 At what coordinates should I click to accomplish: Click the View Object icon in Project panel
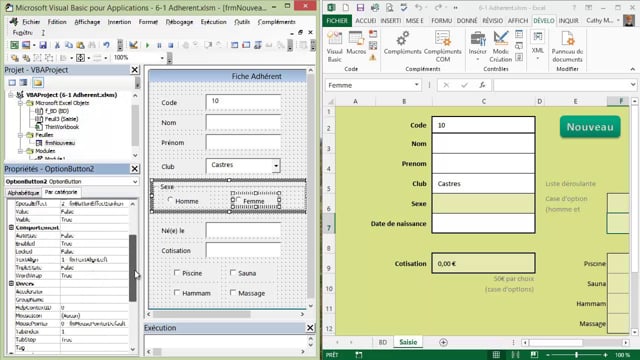(x=24, y=83)
